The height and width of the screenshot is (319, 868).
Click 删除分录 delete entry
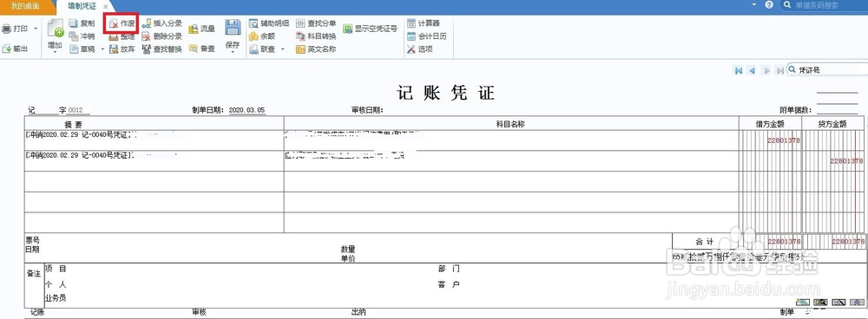click(161, 36)
